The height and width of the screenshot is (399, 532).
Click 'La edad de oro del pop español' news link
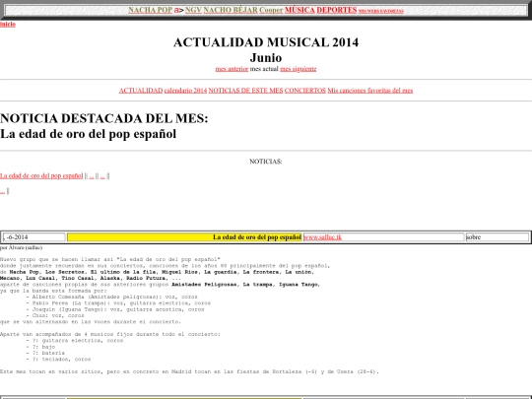[41, 175]
